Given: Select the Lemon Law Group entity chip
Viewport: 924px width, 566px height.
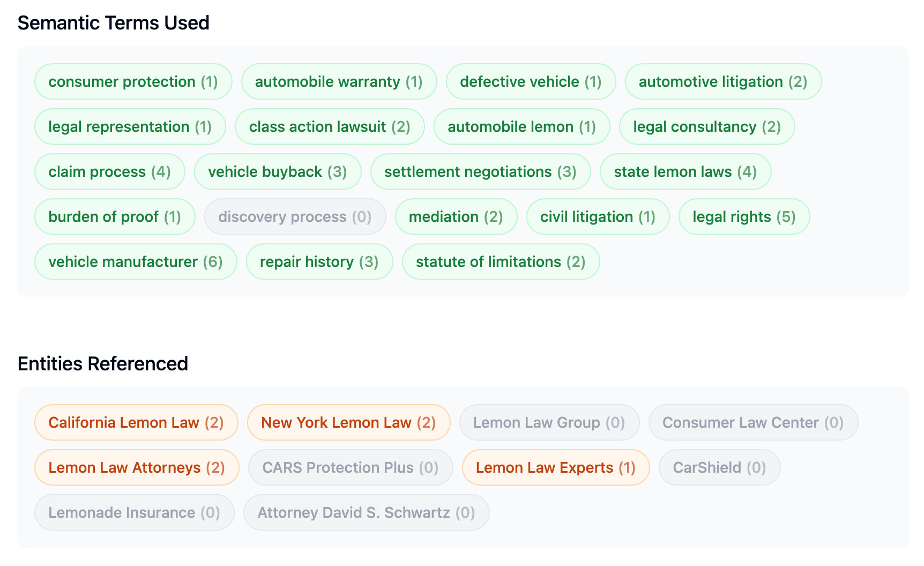Looking at the screenshot, I should tap(549, 422).
